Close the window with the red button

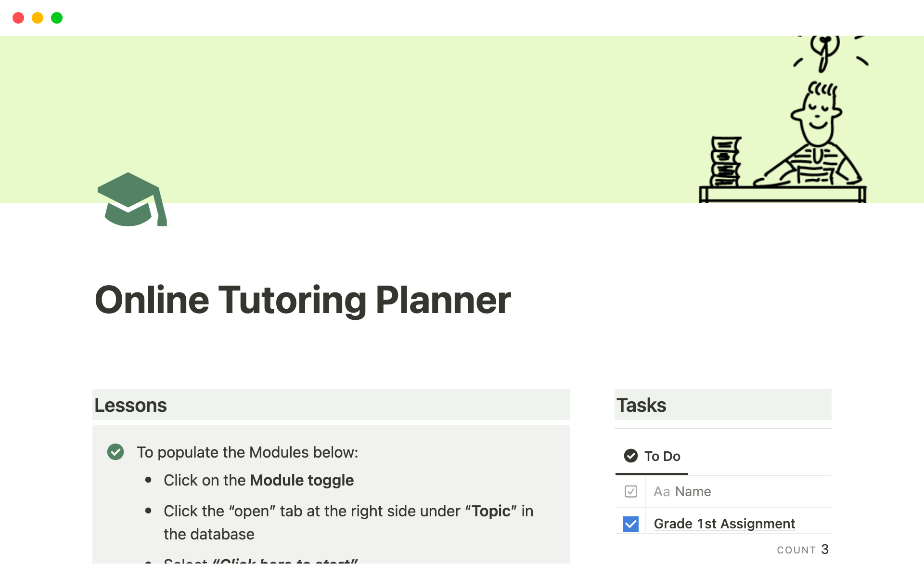[18, 18]
